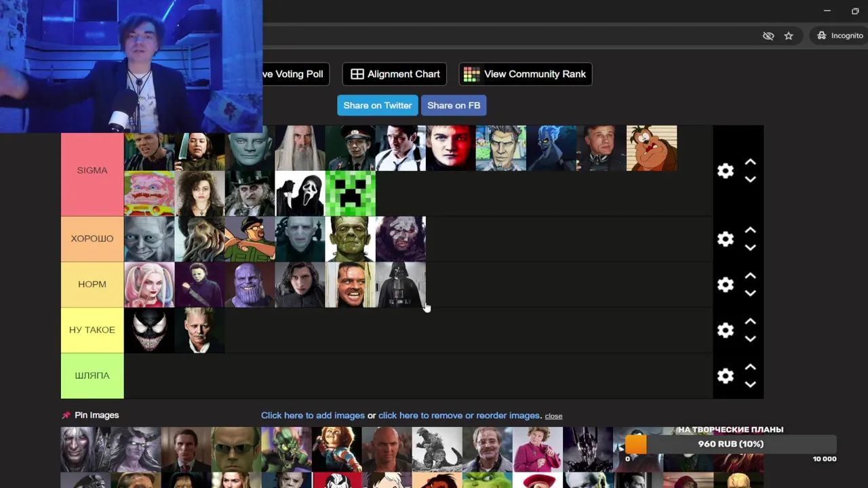Select the Jack Torrance grinning image
The width and height of the screenshot is (868, 488).
pyautogui.click(x=351, y=285)
